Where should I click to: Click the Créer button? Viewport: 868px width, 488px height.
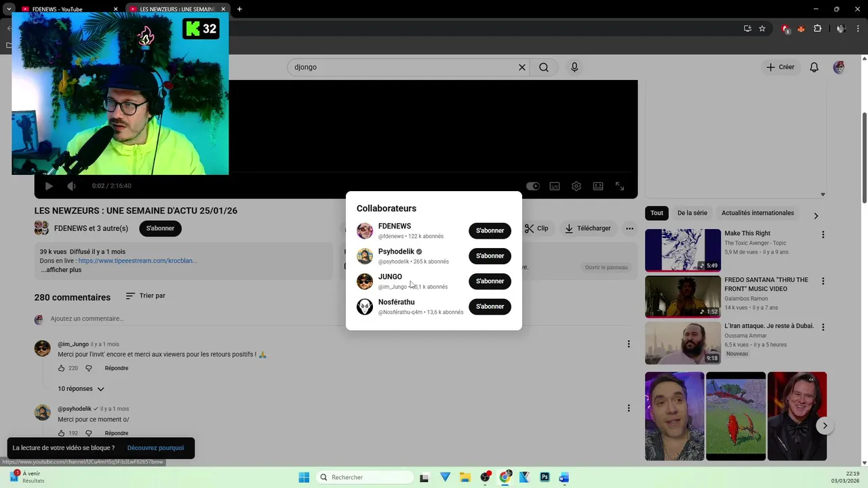click(781, 67)
